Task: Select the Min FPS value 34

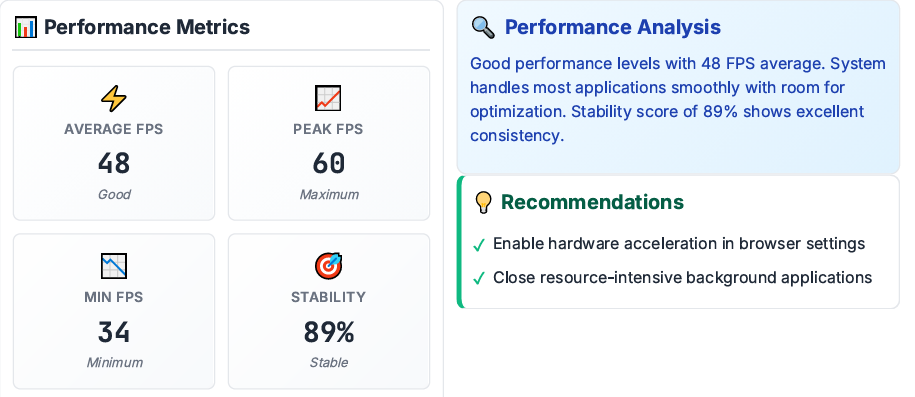Action: coord(114,332)
